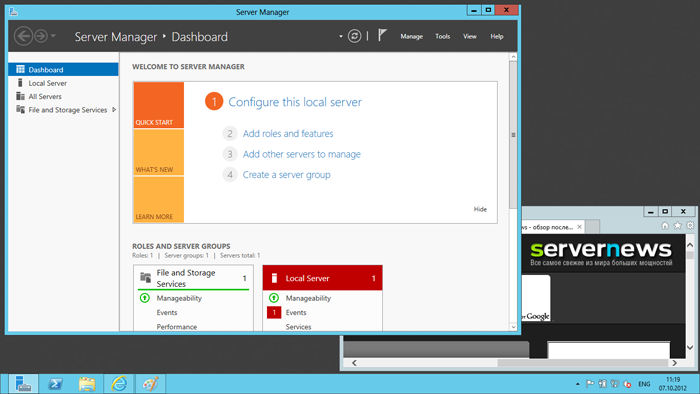Click Local Server tile server icon
700x394 pixels.
275,278
